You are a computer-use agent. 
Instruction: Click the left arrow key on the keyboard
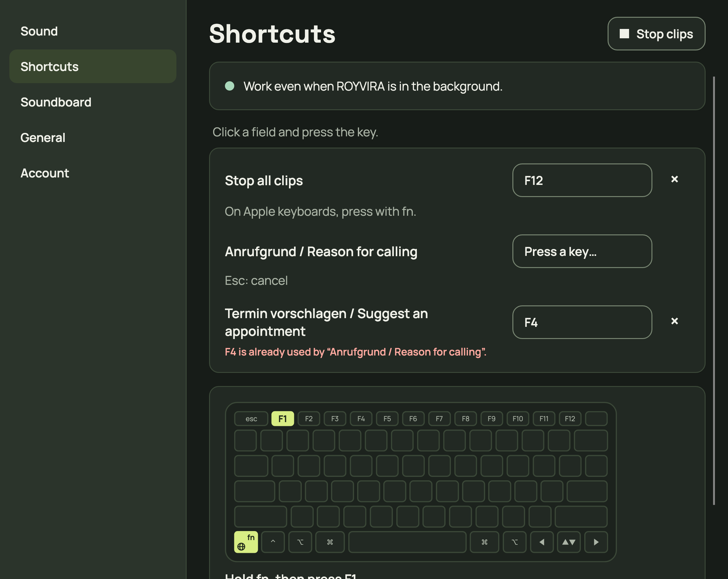[x=542, y=542]
